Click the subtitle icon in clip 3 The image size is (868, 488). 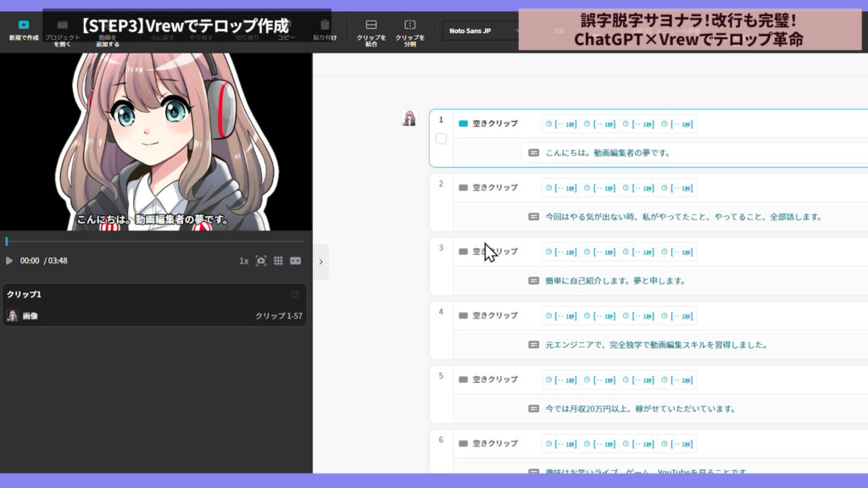click(x=534, y=280)
